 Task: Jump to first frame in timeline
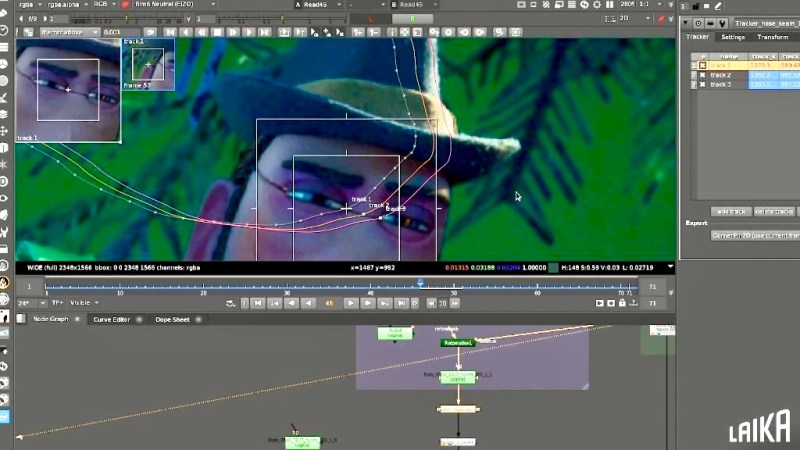258,303
